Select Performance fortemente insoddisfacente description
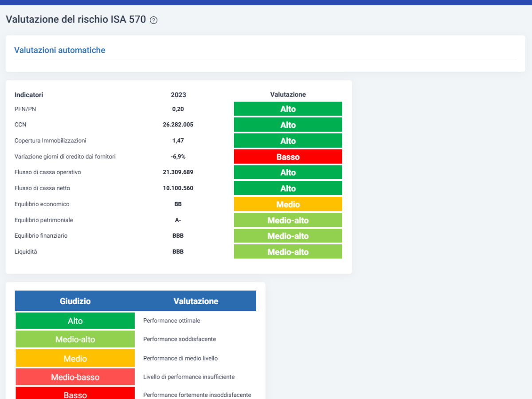Screen dimensions: 532x399 coord(197,395)
